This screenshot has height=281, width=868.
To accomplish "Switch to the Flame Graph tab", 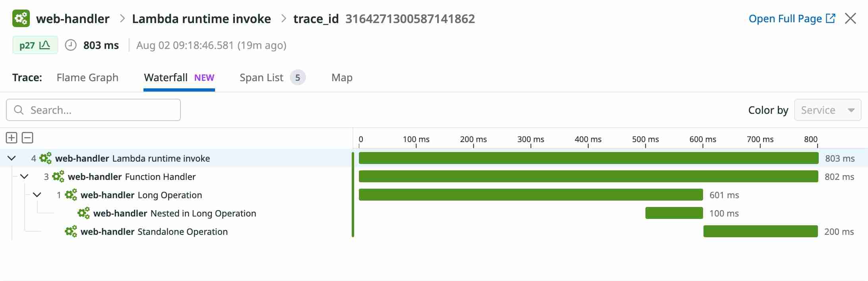I will tap(87, 78).
